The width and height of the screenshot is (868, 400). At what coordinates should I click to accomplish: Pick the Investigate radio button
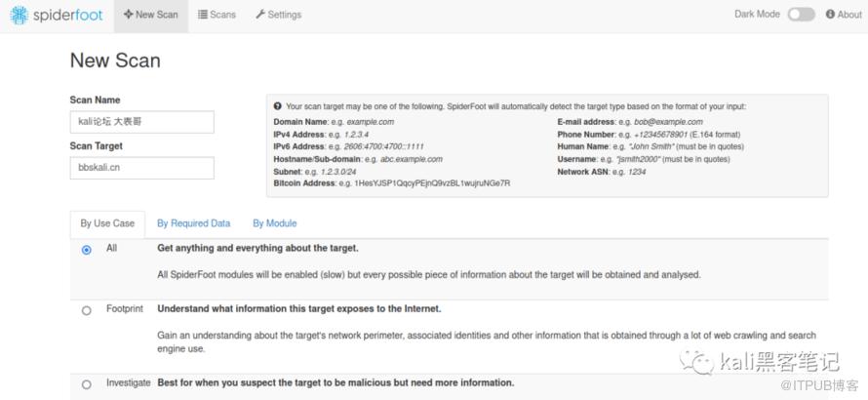(87, 384)
